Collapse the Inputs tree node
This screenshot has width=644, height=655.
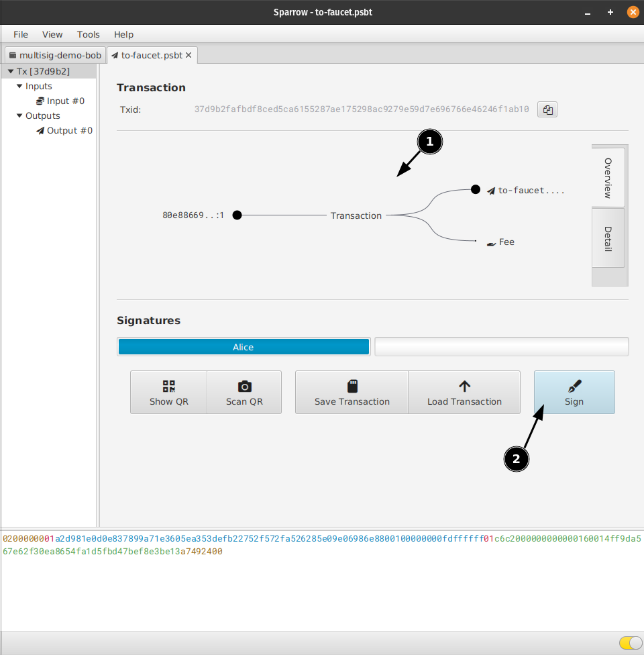coord(19,86)
